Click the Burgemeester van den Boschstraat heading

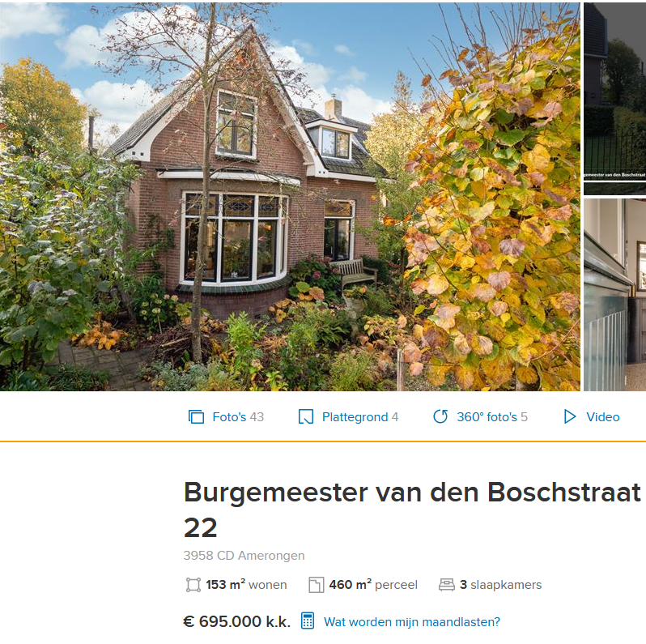[x=412, y=510]
